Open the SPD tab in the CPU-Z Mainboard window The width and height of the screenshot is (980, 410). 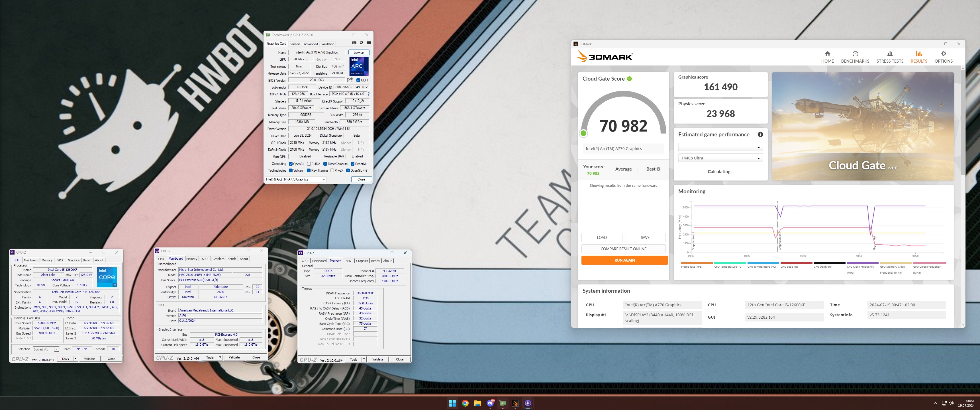(205, 259)
